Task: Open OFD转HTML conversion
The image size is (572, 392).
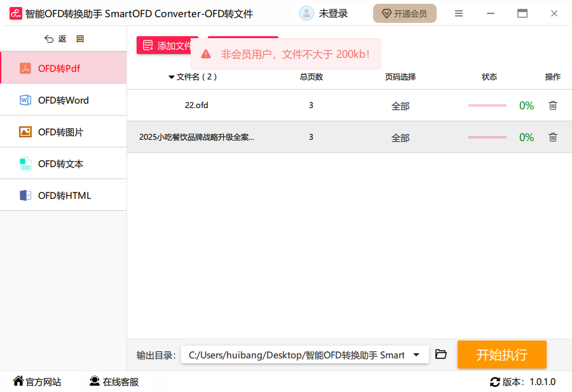Action: pos(63,196)
